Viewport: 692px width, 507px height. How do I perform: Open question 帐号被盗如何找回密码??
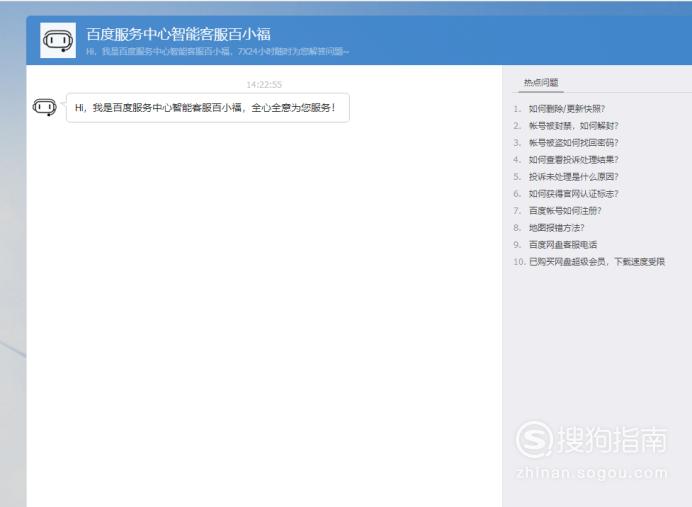click(574, 143)
